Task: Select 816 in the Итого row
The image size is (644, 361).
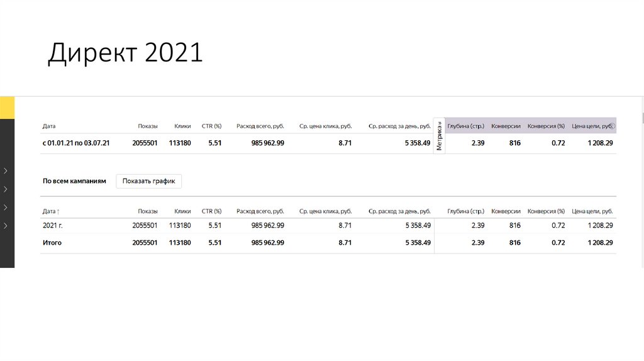Action: pos(515,243)
